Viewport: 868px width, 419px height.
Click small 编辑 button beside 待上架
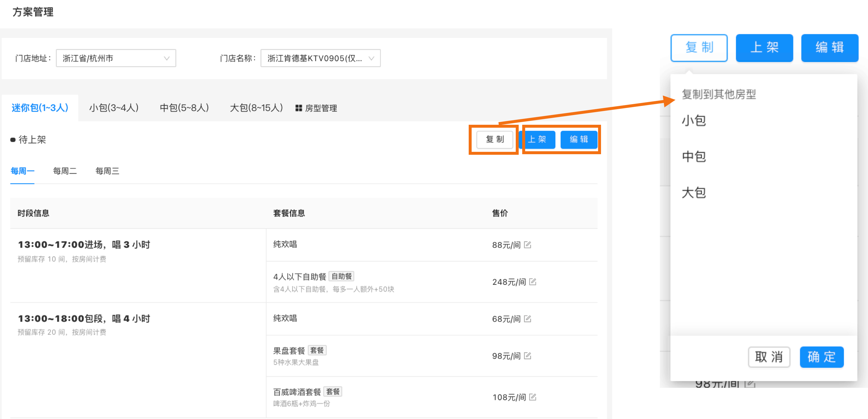click(579, 139)
